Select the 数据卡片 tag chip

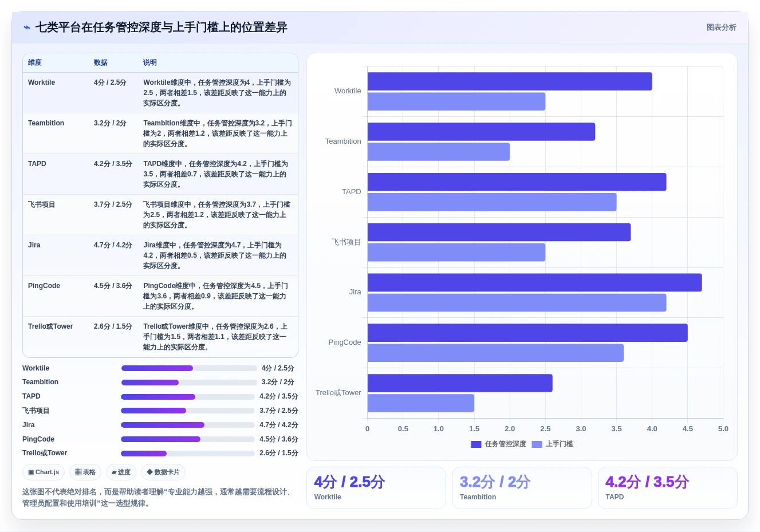[x=163, y=472]
